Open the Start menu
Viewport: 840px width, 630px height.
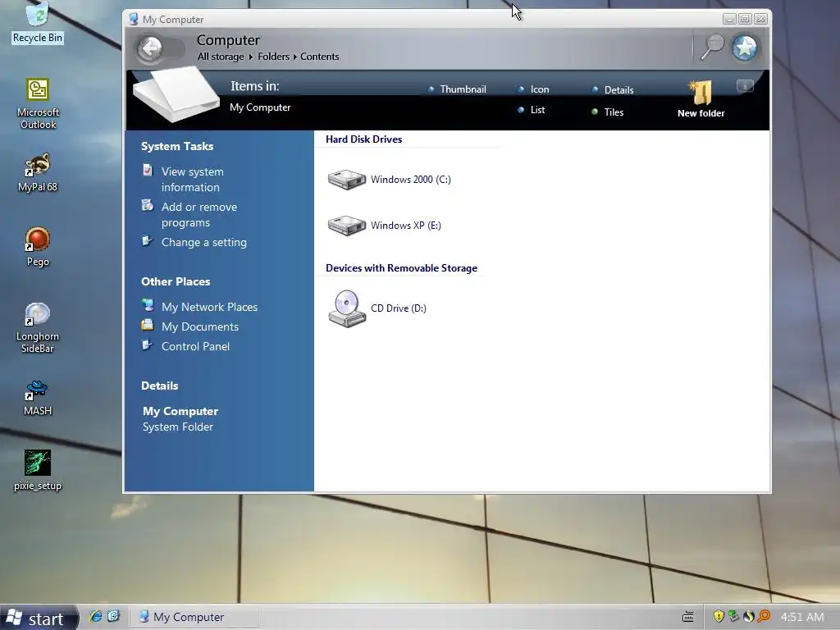coord(38,619)
